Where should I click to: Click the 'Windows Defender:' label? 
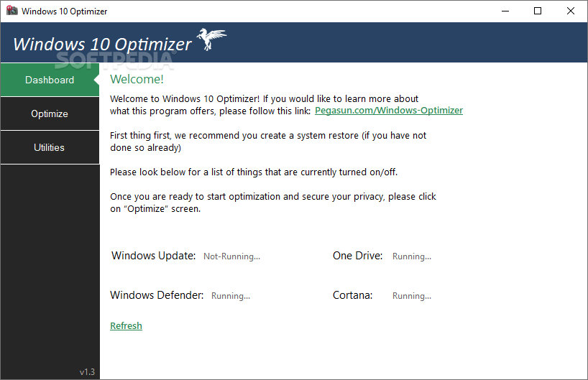point(157,295)
